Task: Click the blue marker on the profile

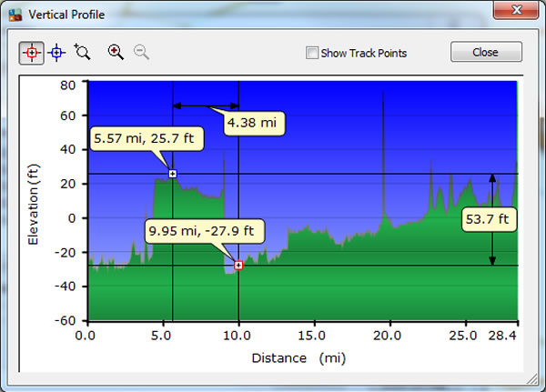Action: [173, 174]
